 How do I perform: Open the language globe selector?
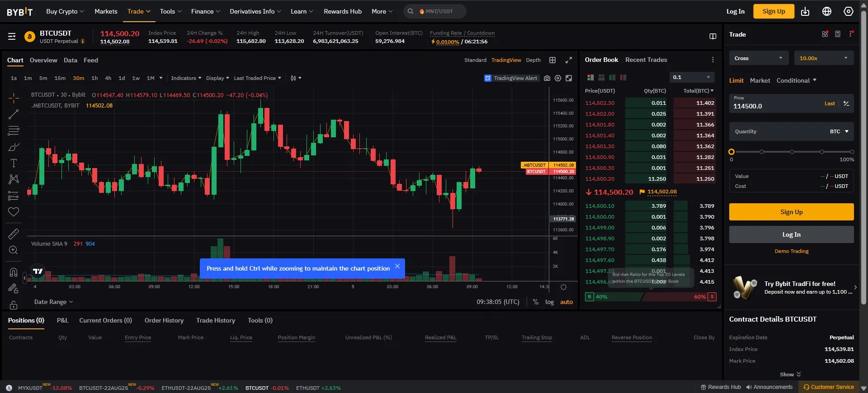click(827, 11)
